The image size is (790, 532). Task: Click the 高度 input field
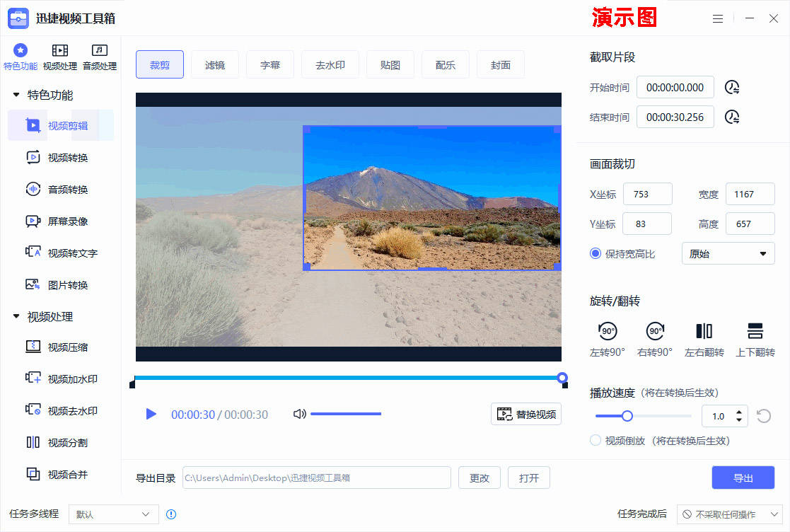[x=750, y=224]
